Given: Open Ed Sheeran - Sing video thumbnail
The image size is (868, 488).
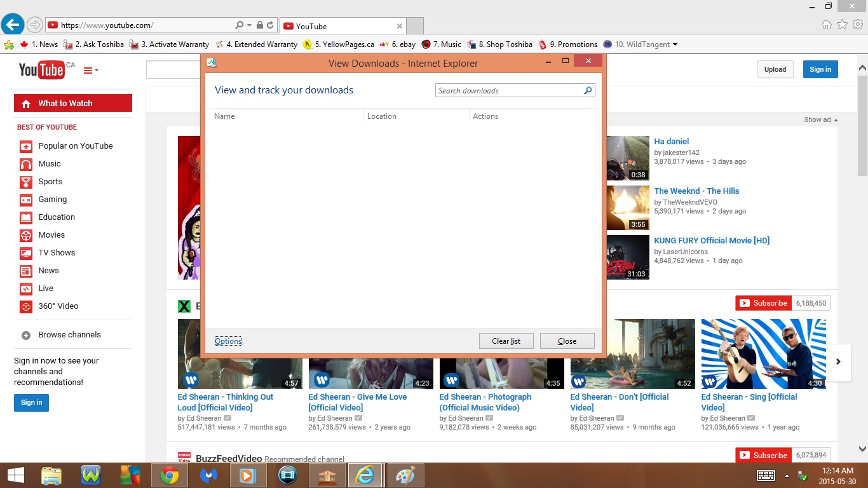Looking at the screenshot, I should pyautogui.click(x=764, y=354).
